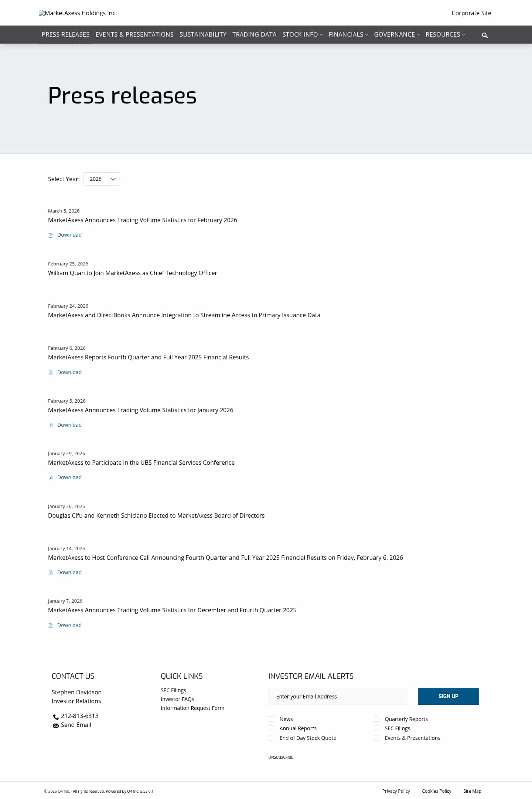Open the Cookies Policy footer link
The width and height of the screenshot is (532, 799).
point(437,791)
